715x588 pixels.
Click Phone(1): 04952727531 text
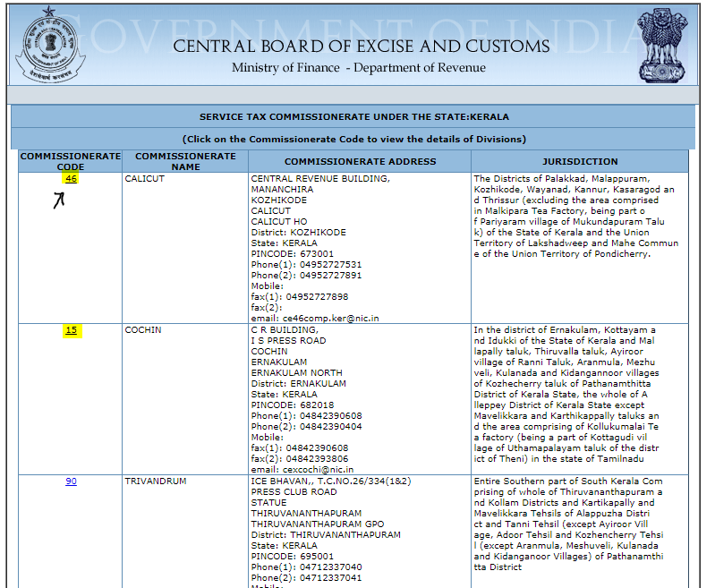[x=306, y=265]
